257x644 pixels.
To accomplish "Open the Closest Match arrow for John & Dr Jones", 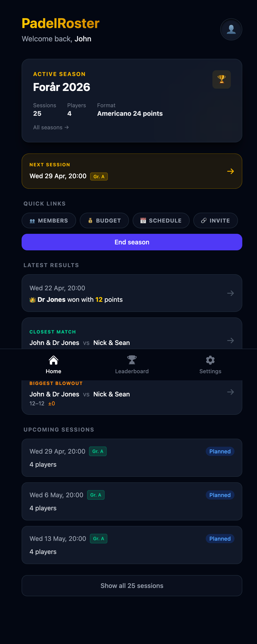I will click(230, 340).
